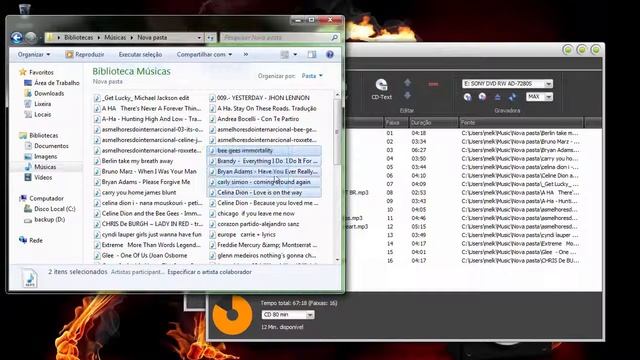Click the Fonte column header
Image resolution: width=640 pixels, height=360 pixels.
coord(521,122)
